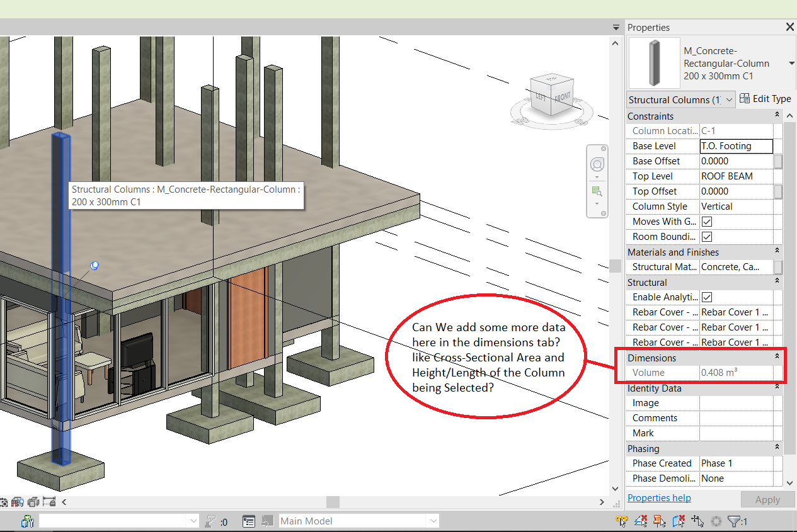
Task: Click the Select Links icon on the status bar
Action: tap(622, 521)
